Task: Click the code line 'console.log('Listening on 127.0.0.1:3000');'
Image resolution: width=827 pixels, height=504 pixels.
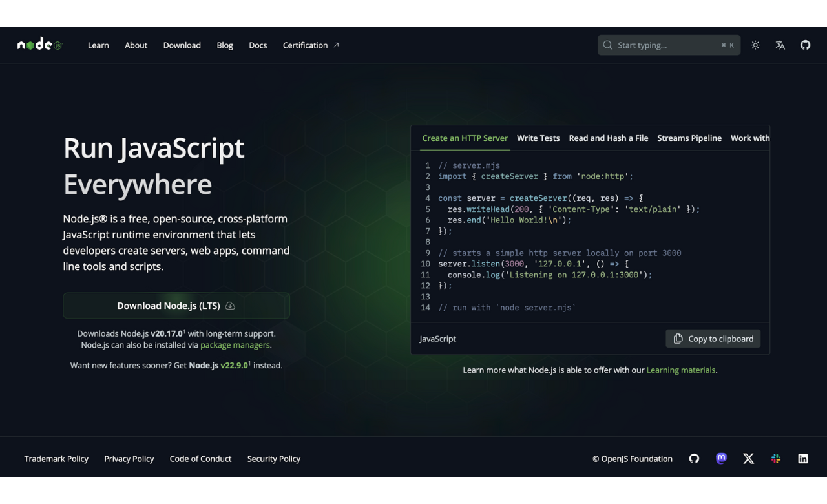Action: (550, 275)
